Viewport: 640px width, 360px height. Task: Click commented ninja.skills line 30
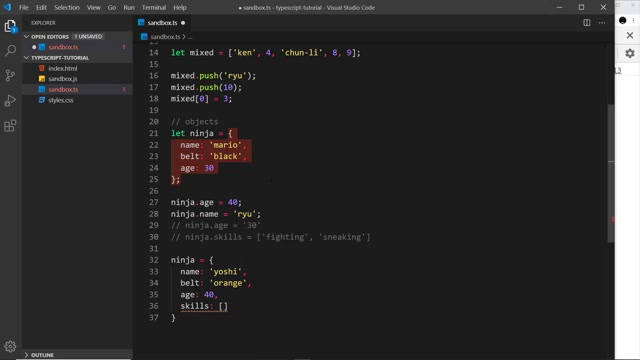[x=270, y=237]
